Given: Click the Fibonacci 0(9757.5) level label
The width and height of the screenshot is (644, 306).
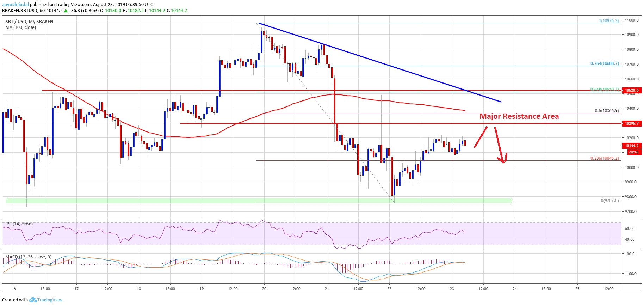Looking at the screenshot, I should (610, 200).
